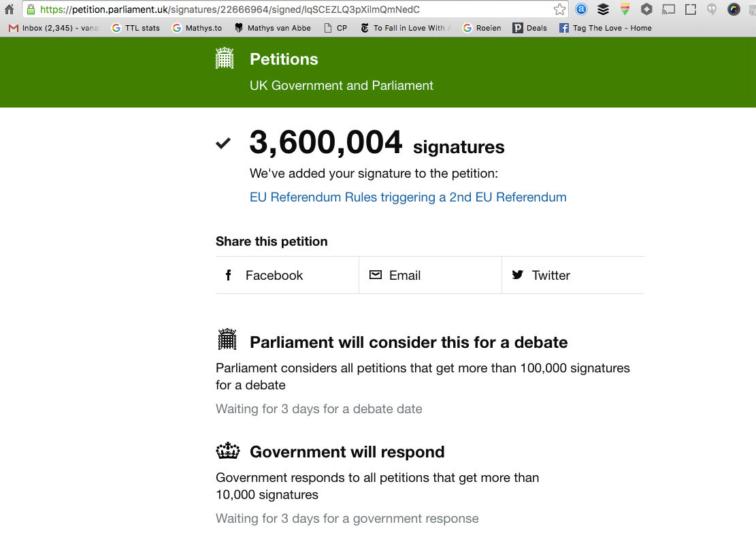Open the 'Deals' bookmark

pyautogui.click(x=530, y=28)
